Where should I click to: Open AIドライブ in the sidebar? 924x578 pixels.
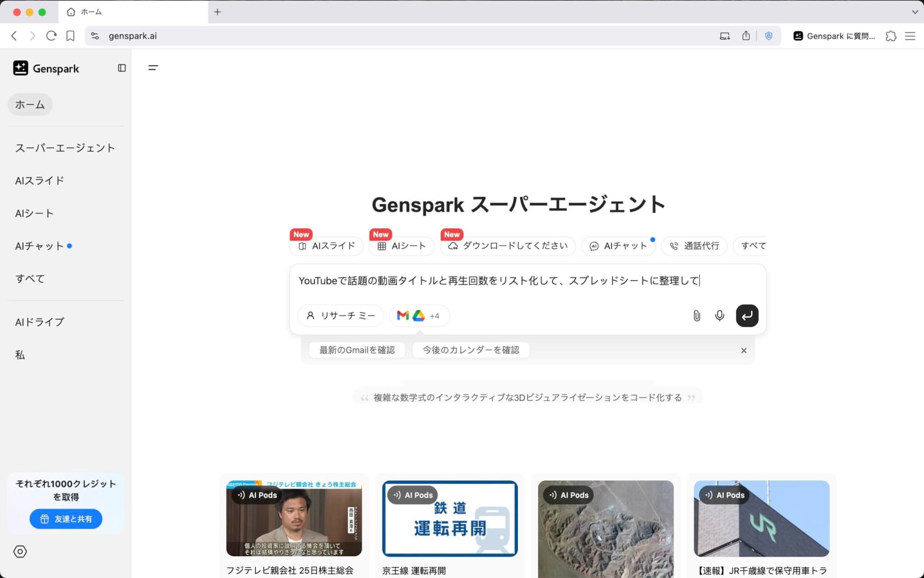point(40,322)
